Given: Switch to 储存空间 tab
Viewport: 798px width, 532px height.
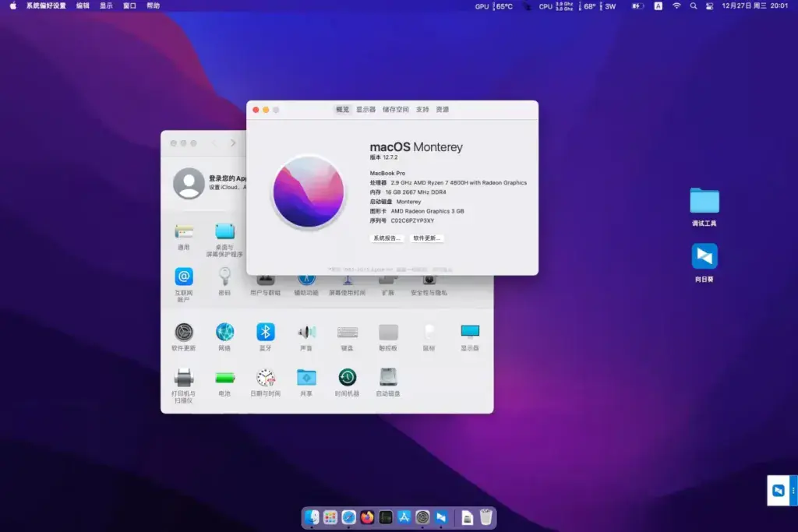Looking at the screenshot, I should click(x=396, y=109).
